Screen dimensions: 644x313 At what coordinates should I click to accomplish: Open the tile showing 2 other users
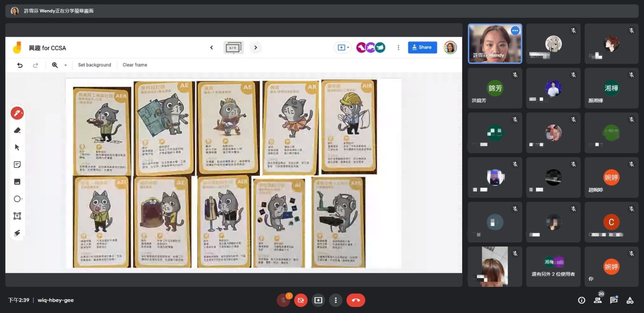[553, 267]
